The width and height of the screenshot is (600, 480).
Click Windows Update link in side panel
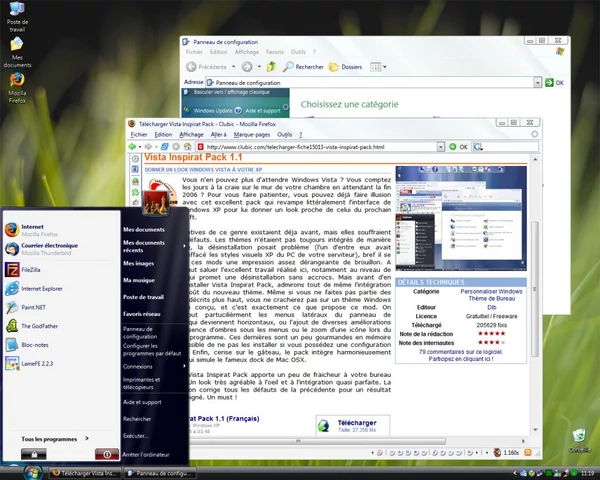point(212,111)
